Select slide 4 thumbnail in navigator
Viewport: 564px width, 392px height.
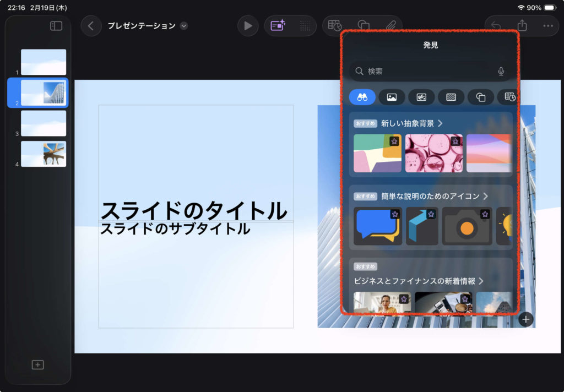pos(44,154)
